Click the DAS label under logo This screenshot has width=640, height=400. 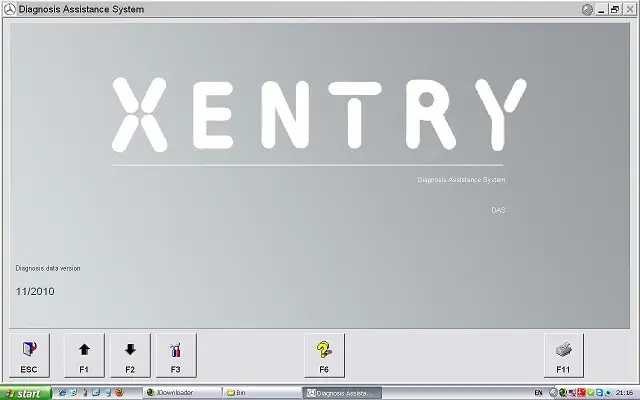[x=498, y=210]
